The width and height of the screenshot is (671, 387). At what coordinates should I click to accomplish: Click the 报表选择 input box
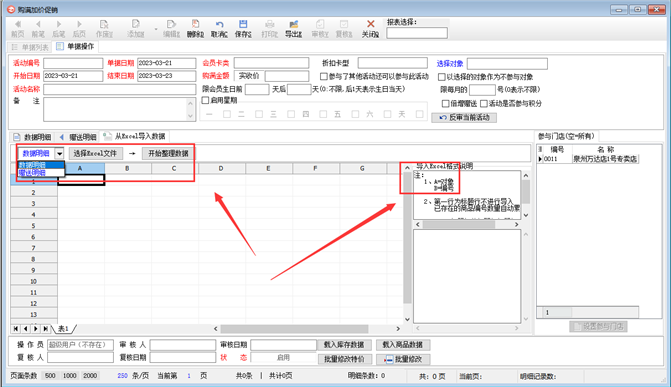[417, 33]
